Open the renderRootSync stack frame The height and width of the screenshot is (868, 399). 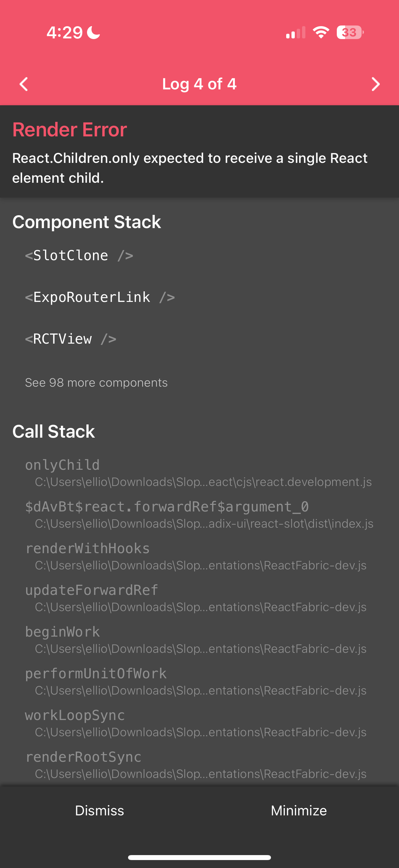(83, 757)
